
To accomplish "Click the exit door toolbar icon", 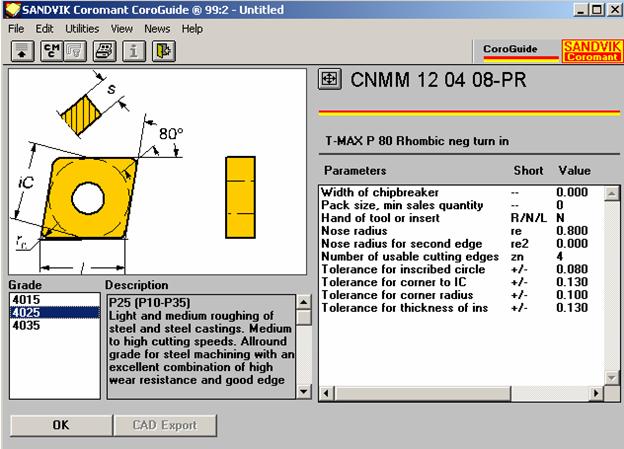I will (164, 51).
